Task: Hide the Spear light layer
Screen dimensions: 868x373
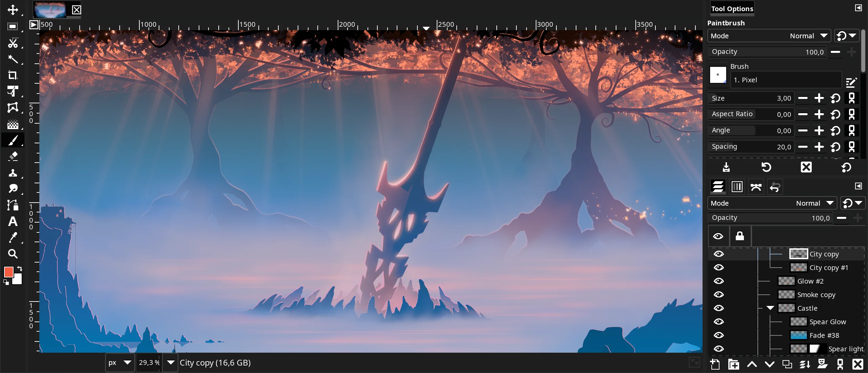Action: (718, 349)
